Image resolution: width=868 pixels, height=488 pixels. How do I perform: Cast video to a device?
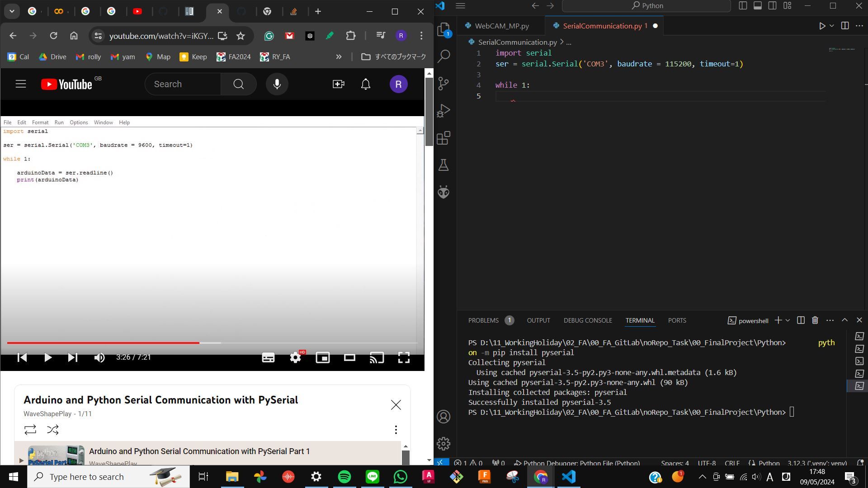pos(377,357)
